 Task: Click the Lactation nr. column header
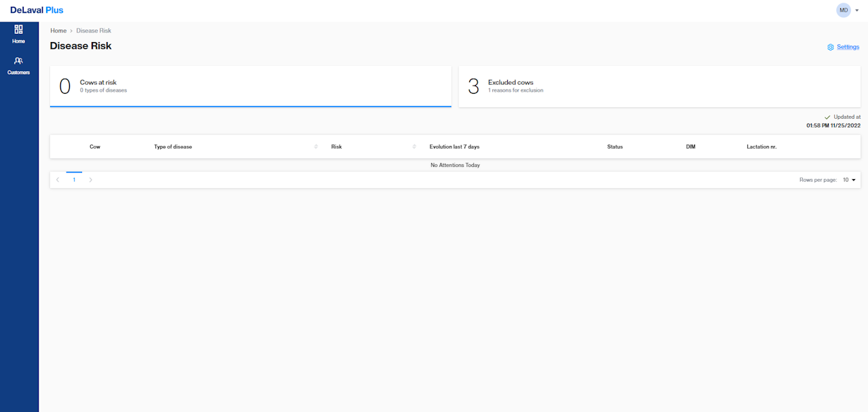(x=762, y=147)
